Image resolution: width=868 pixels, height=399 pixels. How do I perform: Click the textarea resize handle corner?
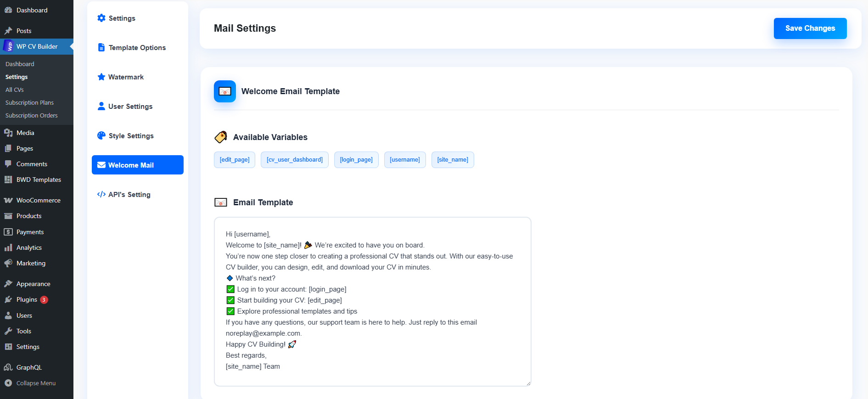(528, 383)
